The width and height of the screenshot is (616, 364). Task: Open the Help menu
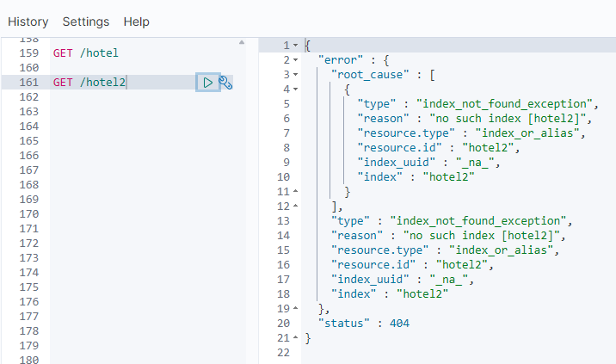click(136, 22)
